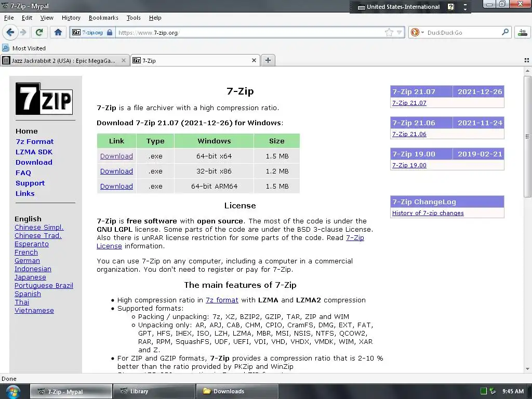The width and height of the screenshot is (532, 399).
Task: Click the page vertical scrollbar thumb
Action: tap(527, 137)
